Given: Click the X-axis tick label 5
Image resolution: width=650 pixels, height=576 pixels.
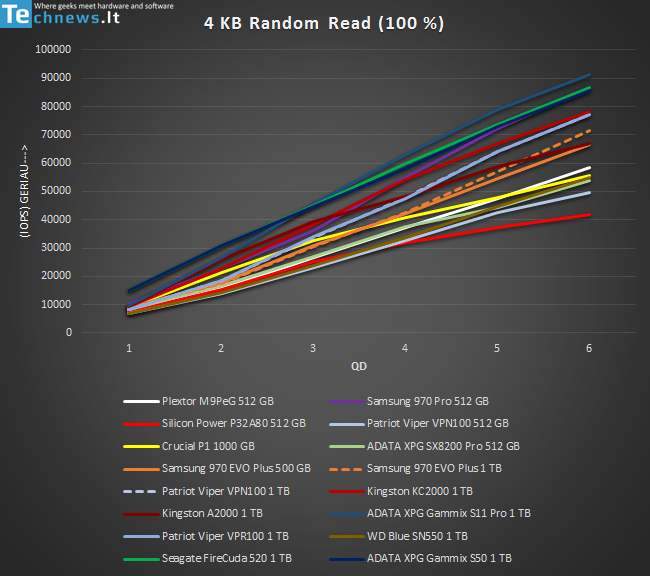Looking at the screenshot, I should tap(497, 348).
